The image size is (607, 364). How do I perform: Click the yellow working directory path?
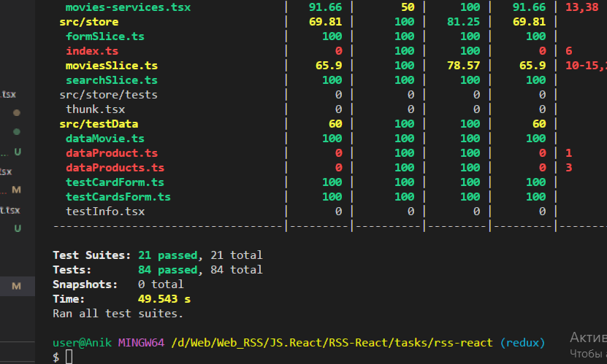click(x=332, y=343)
